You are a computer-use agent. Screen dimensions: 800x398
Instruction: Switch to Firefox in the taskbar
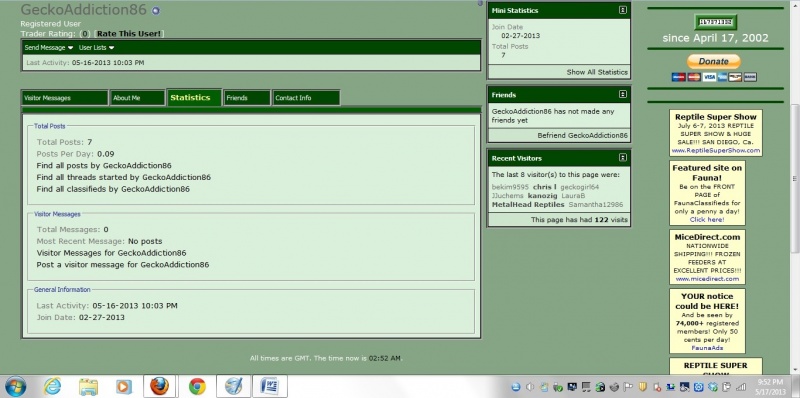coord(159,386)
